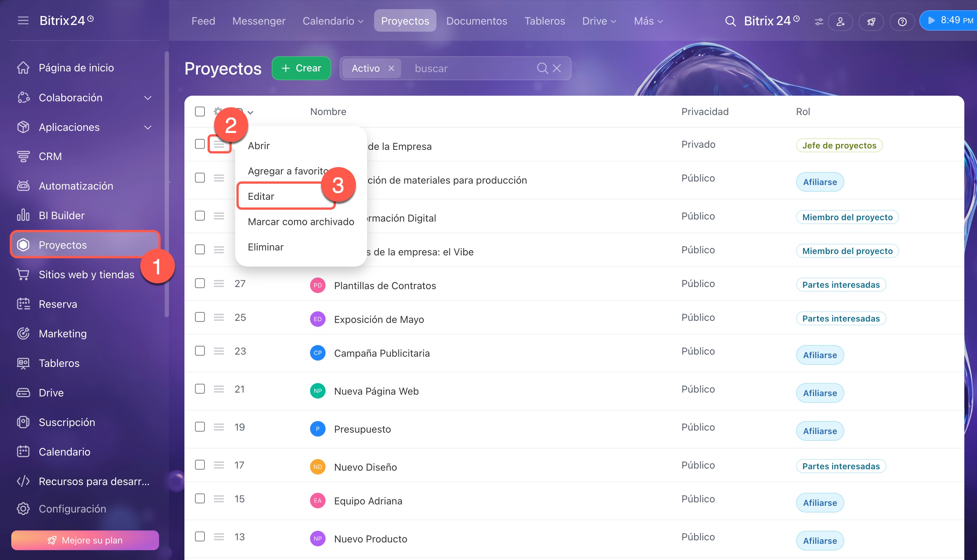Image resolution: width=977 pixels, height=560 pixels.
Task: Click the search magnifier in the top bar
Action: tap(730, 21)
